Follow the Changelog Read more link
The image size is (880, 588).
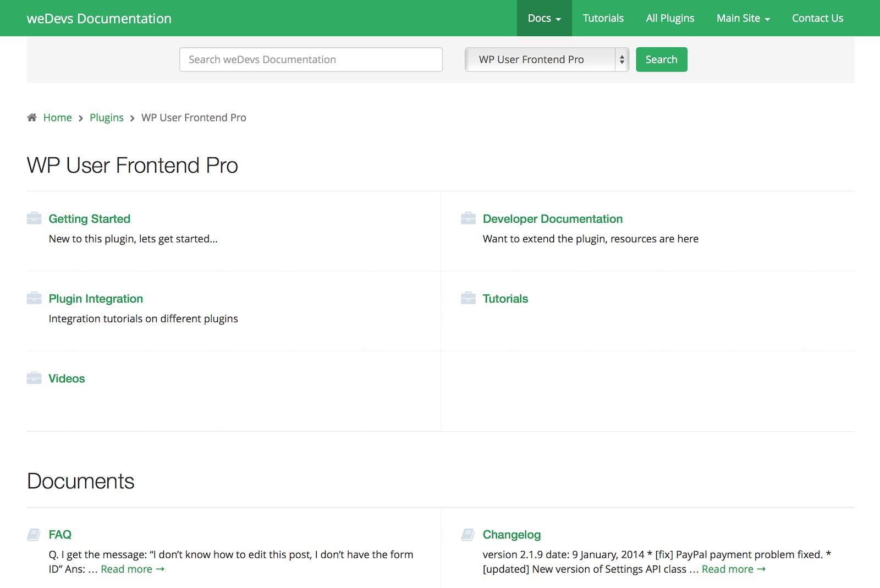[x=733, y=569]
